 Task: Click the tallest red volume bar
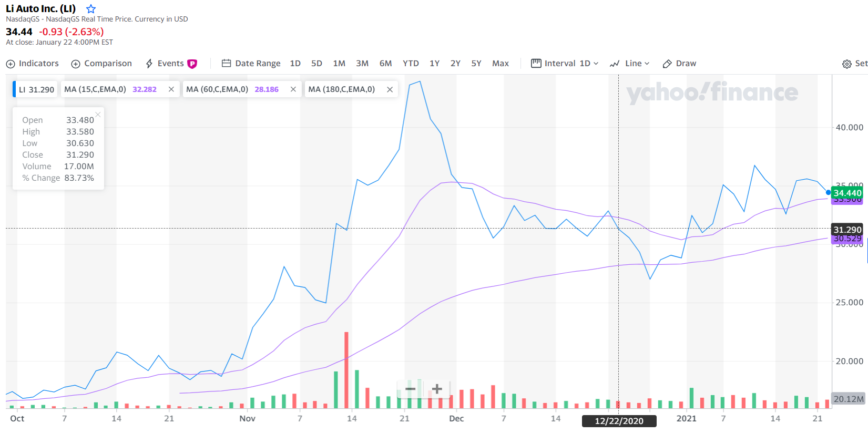coord(346,370)
